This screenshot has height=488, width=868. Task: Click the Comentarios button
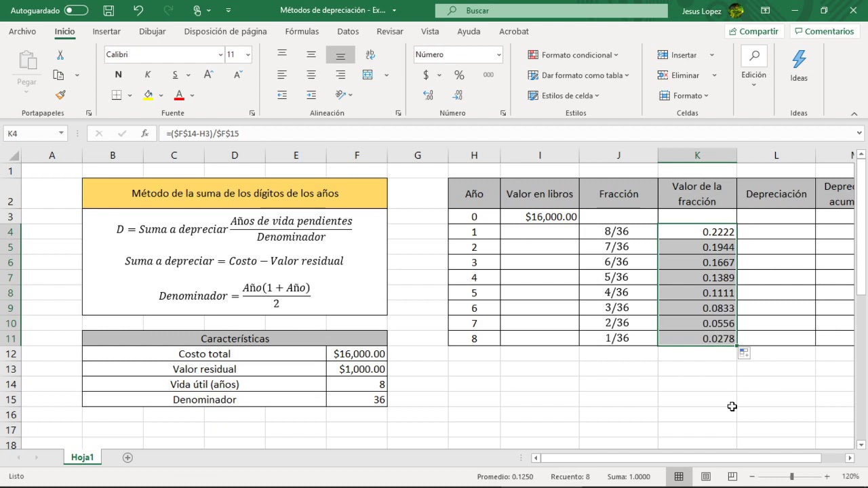tap(825, 31)
